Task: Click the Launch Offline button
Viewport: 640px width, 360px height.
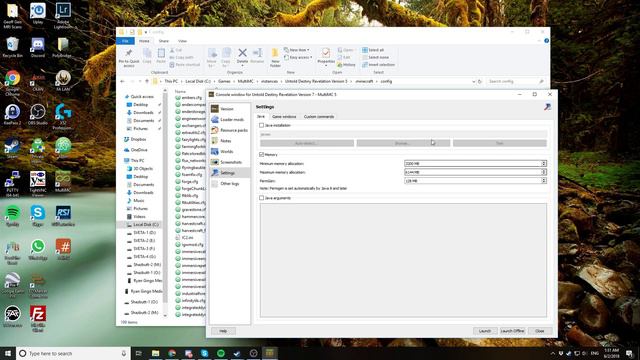Action: [513, 331]
